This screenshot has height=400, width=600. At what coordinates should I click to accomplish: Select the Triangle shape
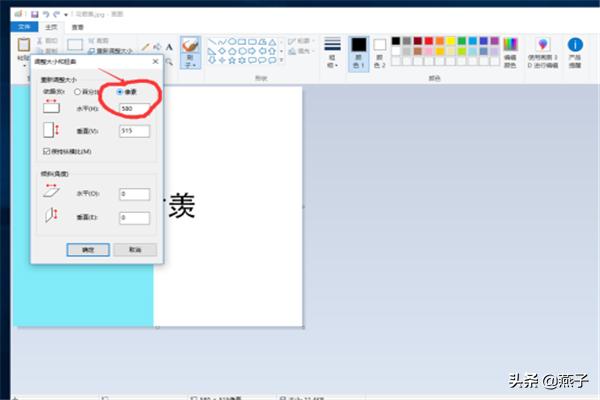coord(272,42)
